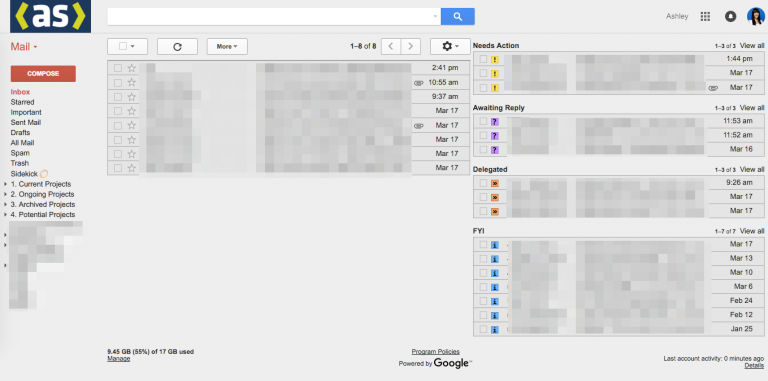Viewport: 768px width, 381px height.
Task: Open the Trash folder
Action: [20, 163]
